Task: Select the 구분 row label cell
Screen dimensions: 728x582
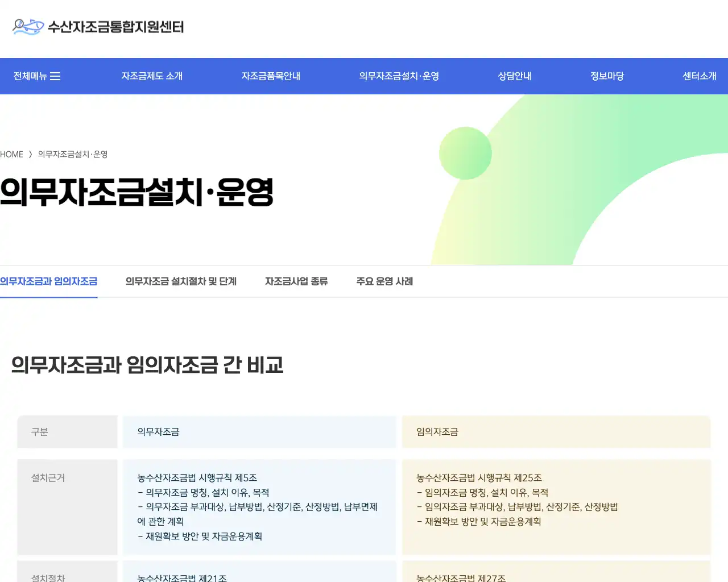Action: 67,432
